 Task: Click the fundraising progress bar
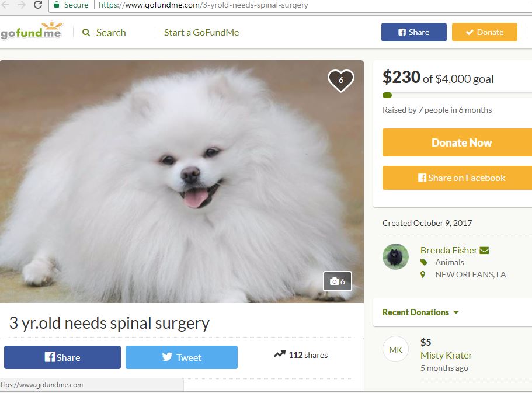point(457,95)
